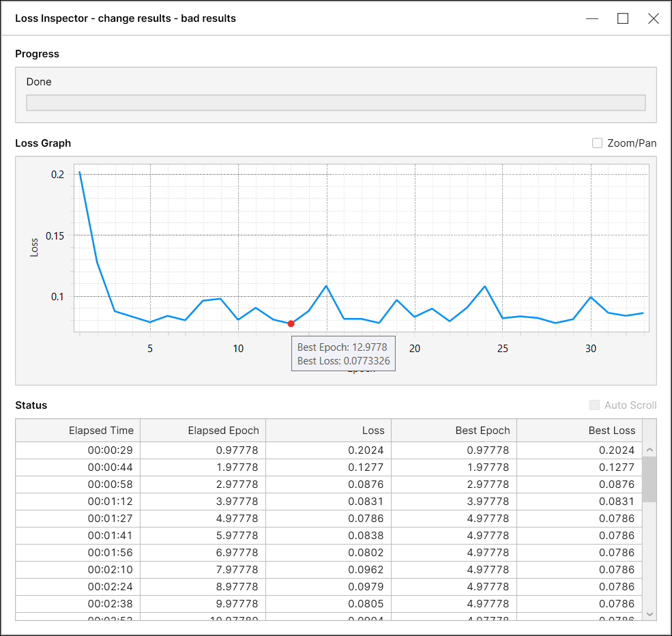Close the Loss Inspector window
The width and height of the screenshot is (672, 636).
pyautogui.click(x=654, y=18)
